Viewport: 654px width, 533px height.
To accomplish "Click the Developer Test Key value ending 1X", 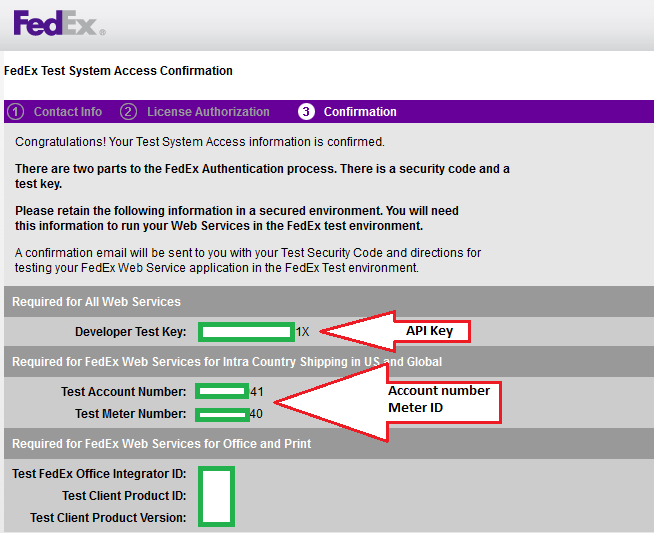I will pos(254,332).
